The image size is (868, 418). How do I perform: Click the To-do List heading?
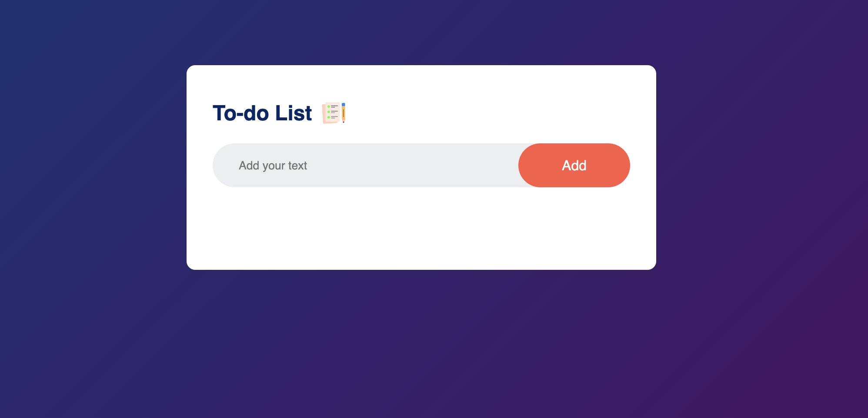click(x=262, y=113)
